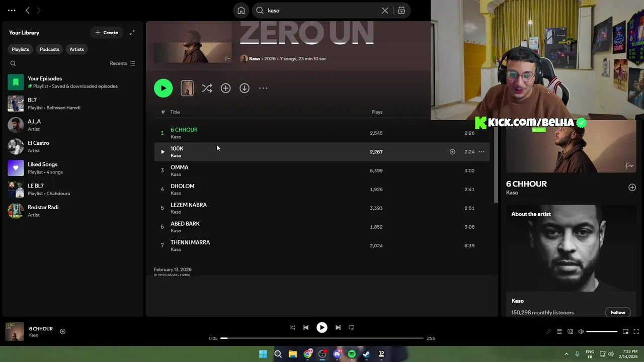Skip to next track
The width and height of the screenshot is (644, 362).
click(x=338, y=327)
